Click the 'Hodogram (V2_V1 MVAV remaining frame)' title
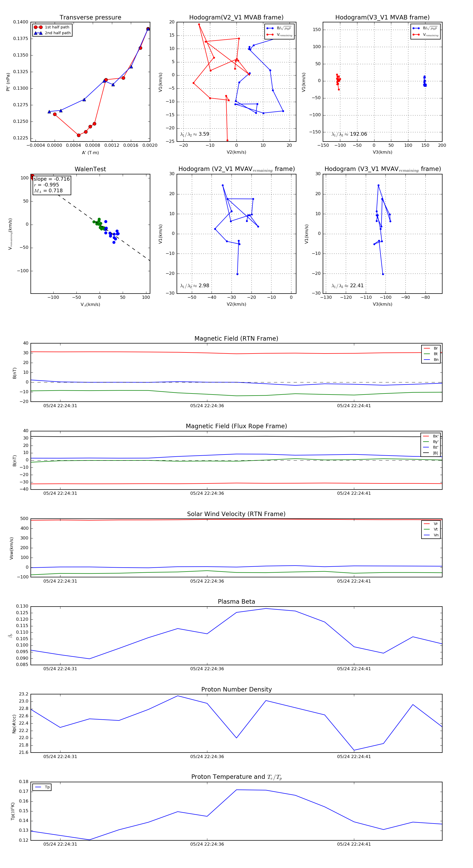The height and width of the screenshot is (868, 473). [236, 169]
